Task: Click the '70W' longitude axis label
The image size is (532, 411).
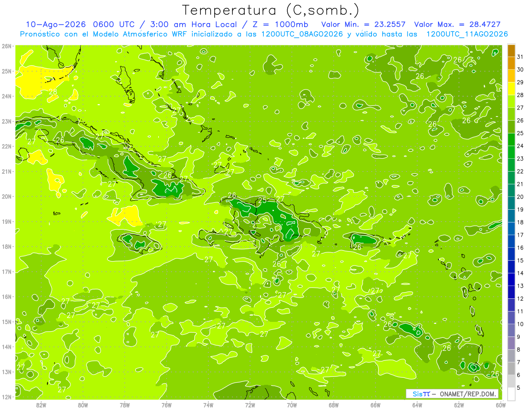Action: tap(292, 405)
